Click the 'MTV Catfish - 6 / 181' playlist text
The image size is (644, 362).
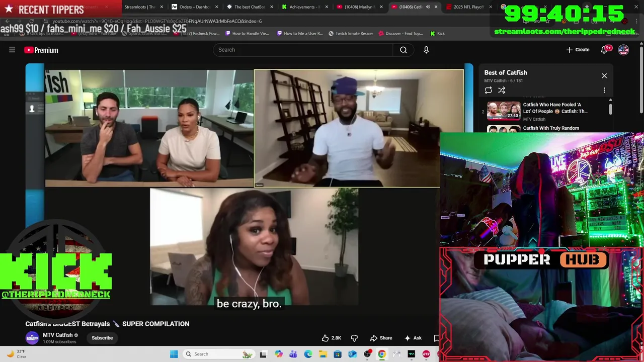pos(503,81)
